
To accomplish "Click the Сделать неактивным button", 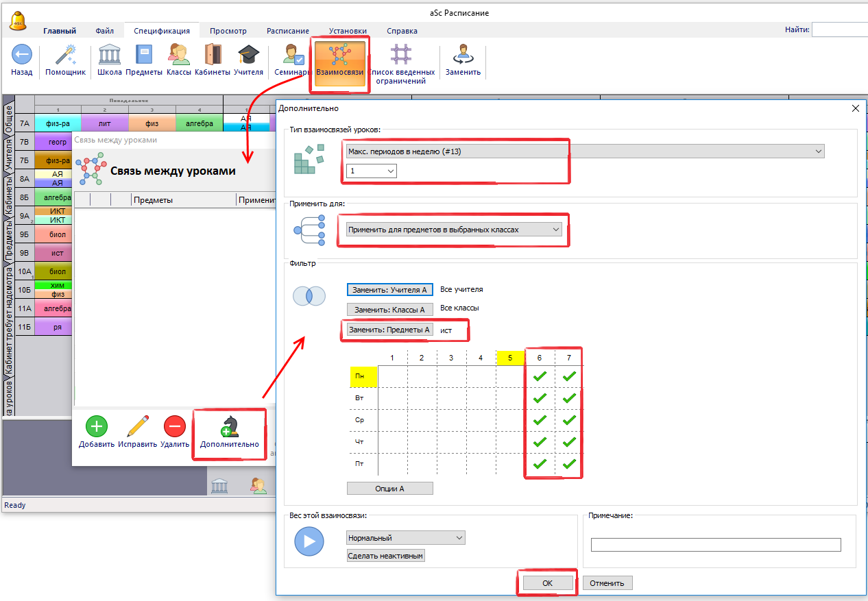I will pyautogui.click(x=386, y=556).
